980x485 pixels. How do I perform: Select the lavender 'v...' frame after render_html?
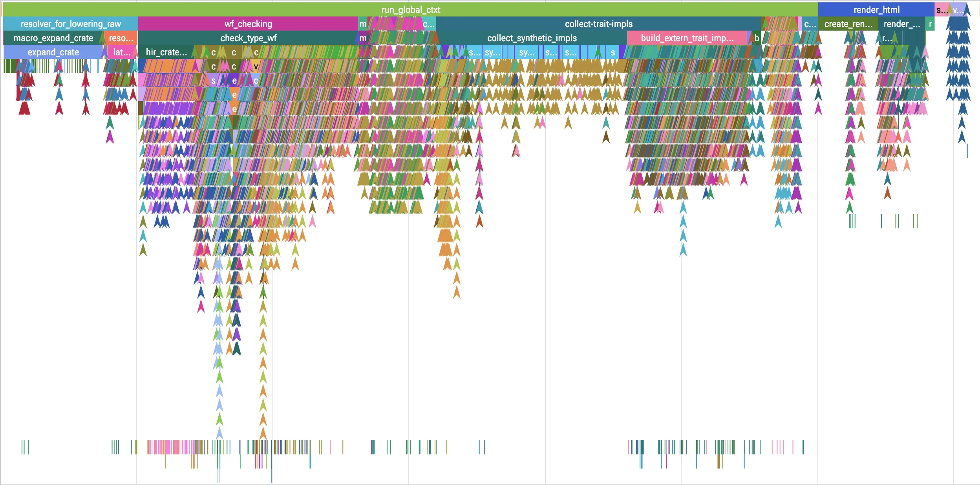tap(958, 9)
